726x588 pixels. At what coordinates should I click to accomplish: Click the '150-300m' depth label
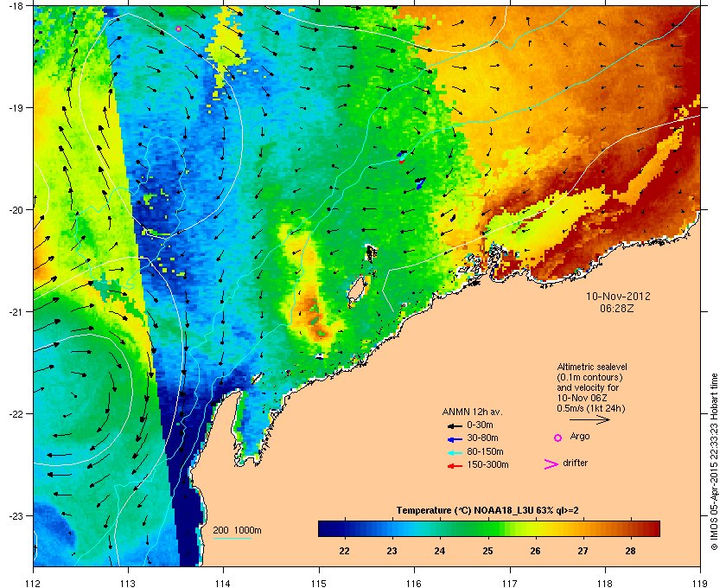point(487,464)
